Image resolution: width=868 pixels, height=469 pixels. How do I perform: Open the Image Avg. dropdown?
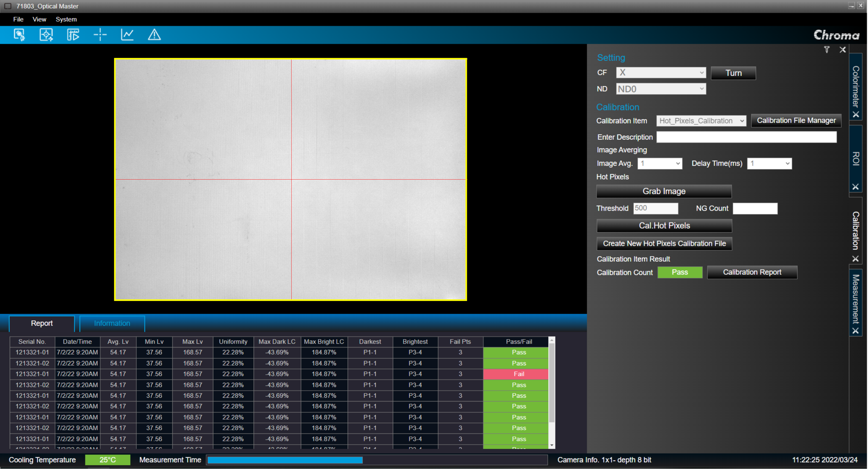(660, 163)
